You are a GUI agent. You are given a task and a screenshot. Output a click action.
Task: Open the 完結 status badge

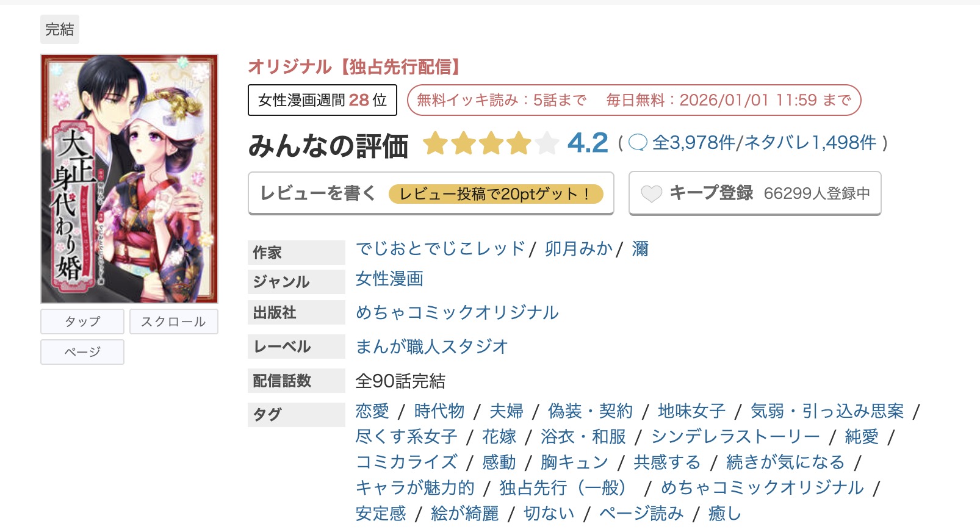[59, 29]
